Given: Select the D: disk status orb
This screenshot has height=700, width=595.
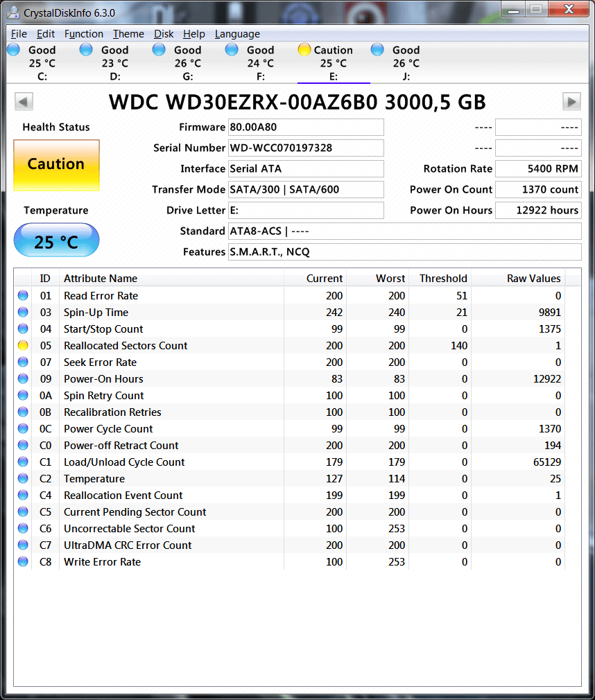Looking at the screenshot, I should point(86,49).
